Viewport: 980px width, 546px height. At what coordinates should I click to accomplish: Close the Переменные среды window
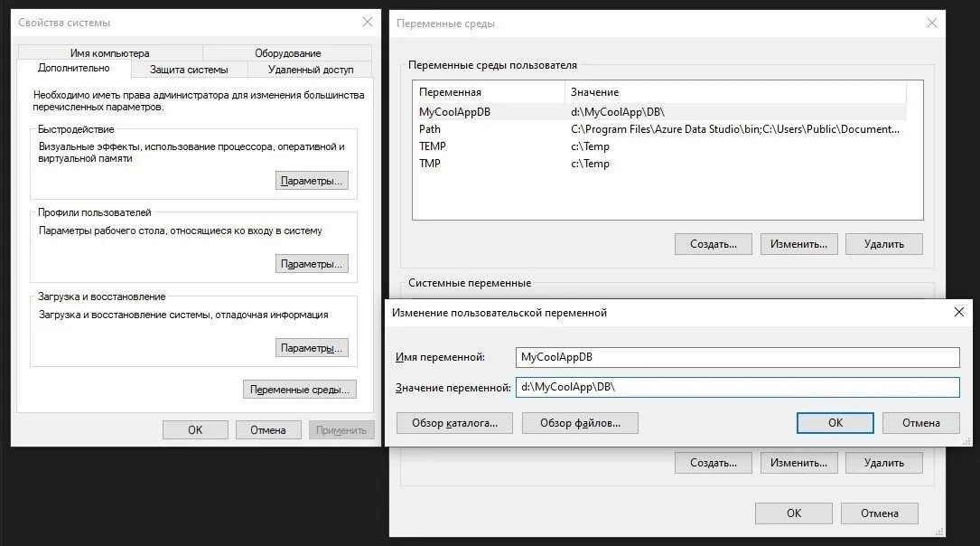tap(932, 24)
